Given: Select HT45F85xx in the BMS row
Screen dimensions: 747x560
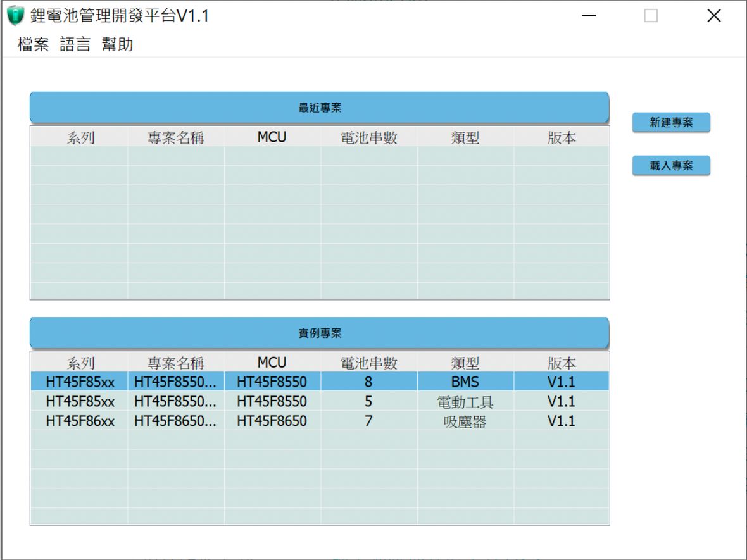Looking at the screenshot, I should 80,382.
